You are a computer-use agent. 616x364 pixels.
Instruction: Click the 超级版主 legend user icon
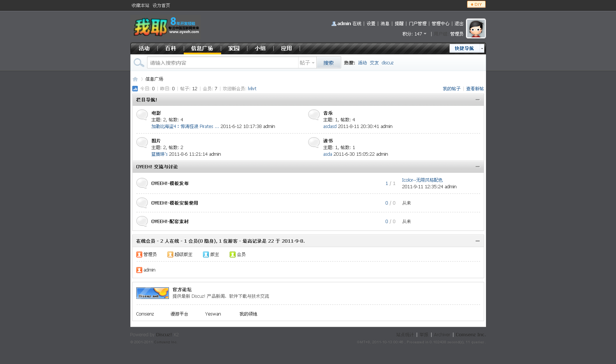pos(170,255)
